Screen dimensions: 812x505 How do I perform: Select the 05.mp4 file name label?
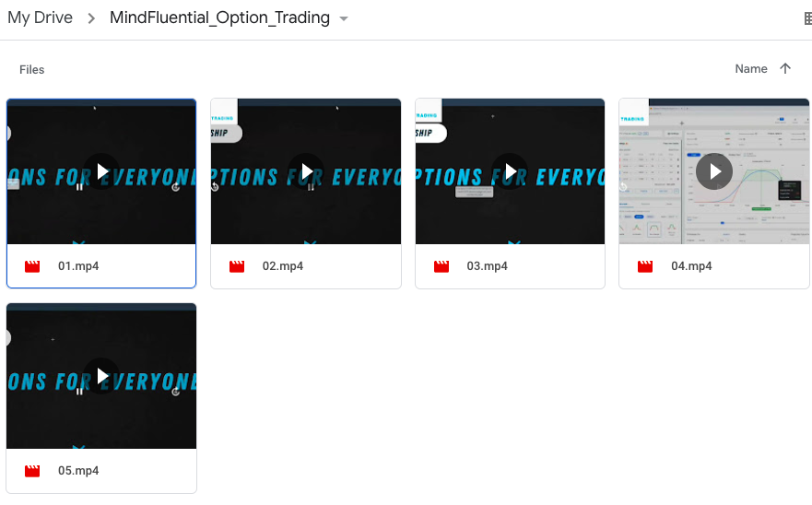[x=78, y=471]
